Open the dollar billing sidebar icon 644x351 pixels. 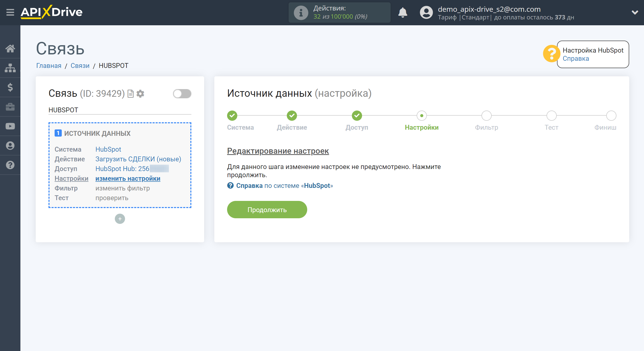[x=10, y=87]
